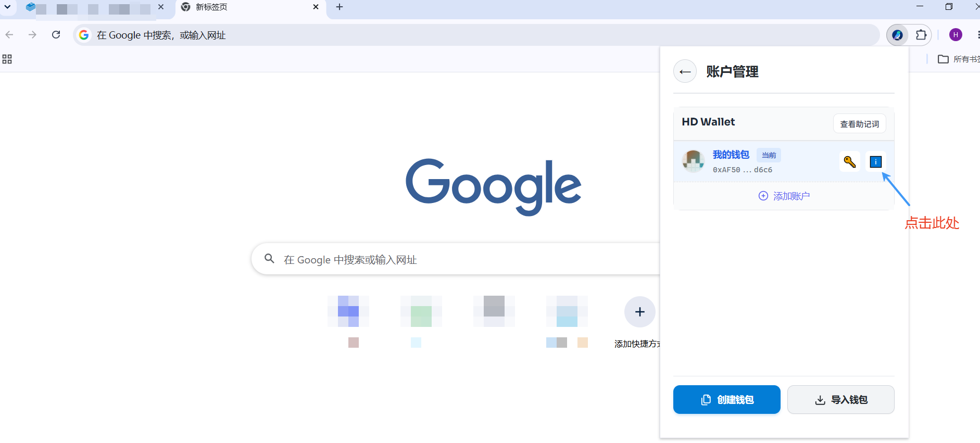980x443 pixels.
Task: Open the 所有书签 bookmarks folder
Action: [x=959, y=59]
